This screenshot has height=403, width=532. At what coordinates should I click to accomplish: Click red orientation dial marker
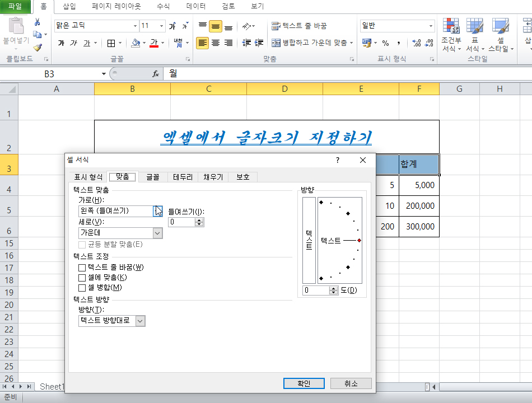[359, 240]
